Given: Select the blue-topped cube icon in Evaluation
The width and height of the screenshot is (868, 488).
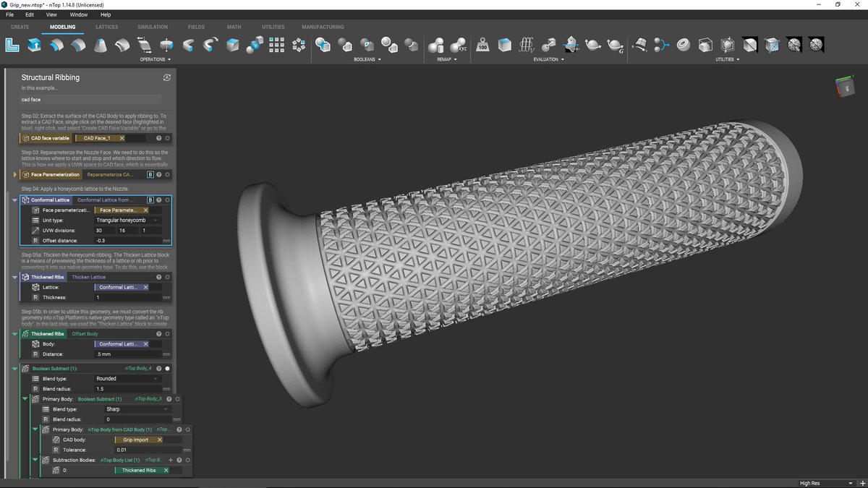Looking at the screenshot, I should (505, 46).
